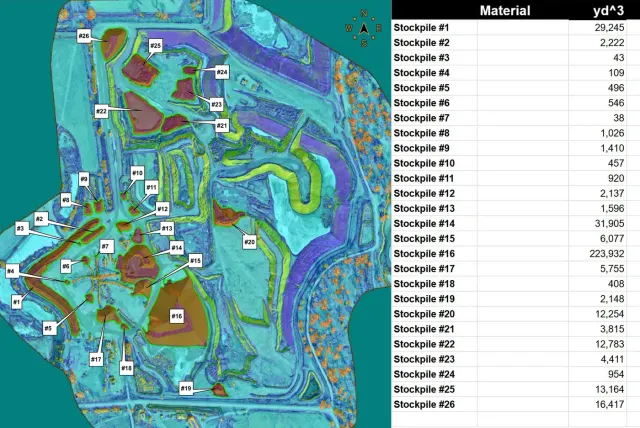
Task: Select the Stockpile #18 cell
Action: pos(434,284)
